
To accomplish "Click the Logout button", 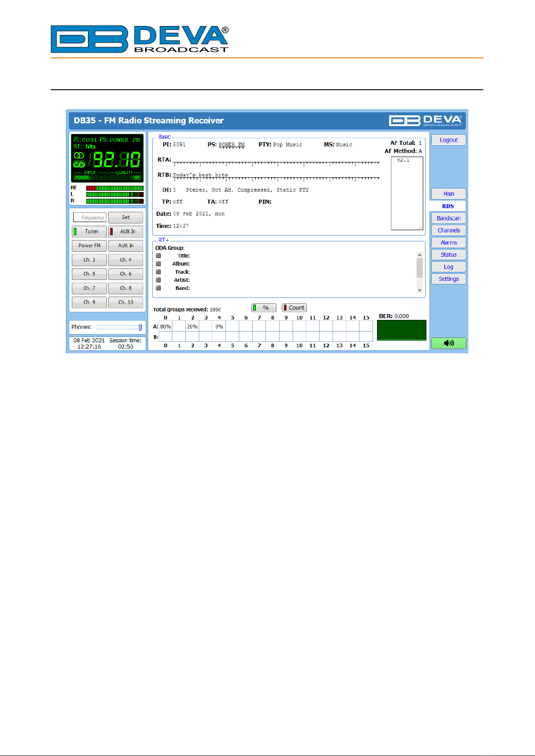I will pyautogui.click(x=448, y=140).
